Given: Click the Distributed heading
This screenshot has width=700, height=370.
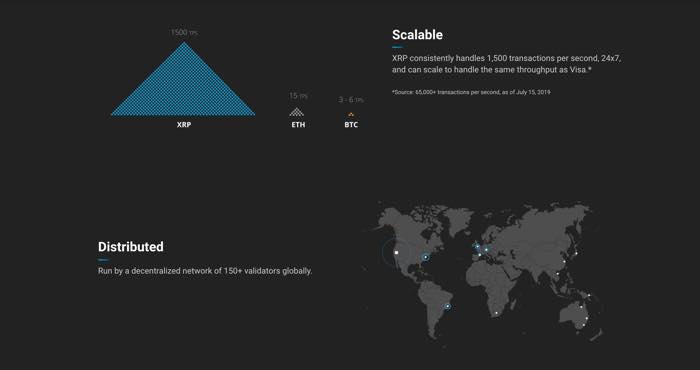Looking at the screenshot, I should point(131,247).
